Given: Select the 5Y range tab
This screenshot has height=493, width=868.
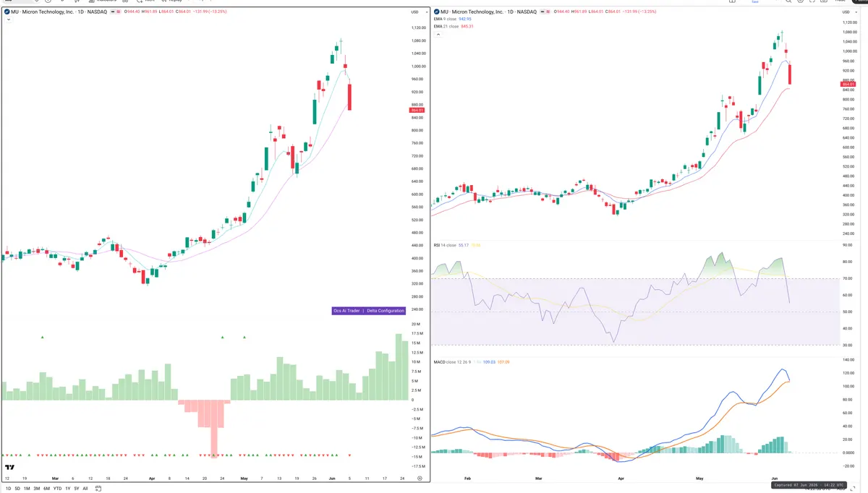Looking at the screenshot, I should tap(77, 488).
